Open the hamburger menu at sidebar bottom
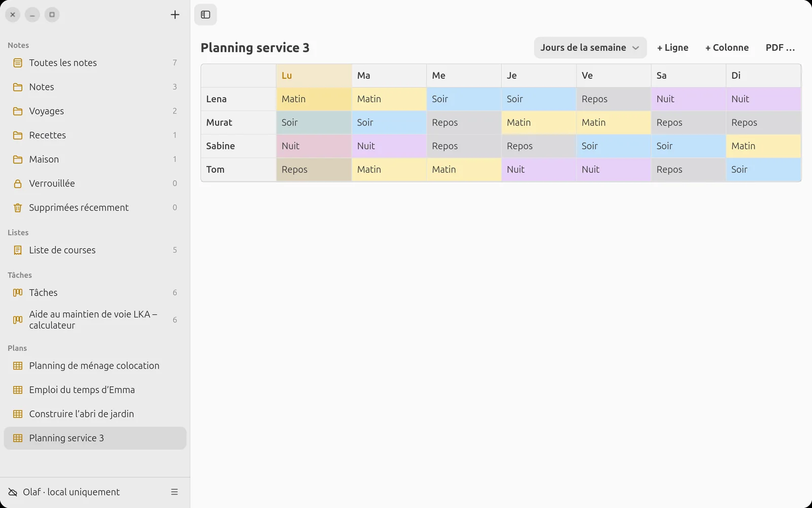 tap(175, 492)
